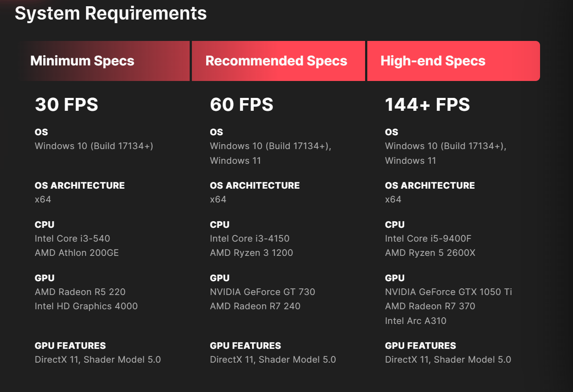Select the High-end Specs header
The image size is (573, 392).
click(x=454, y=61)
